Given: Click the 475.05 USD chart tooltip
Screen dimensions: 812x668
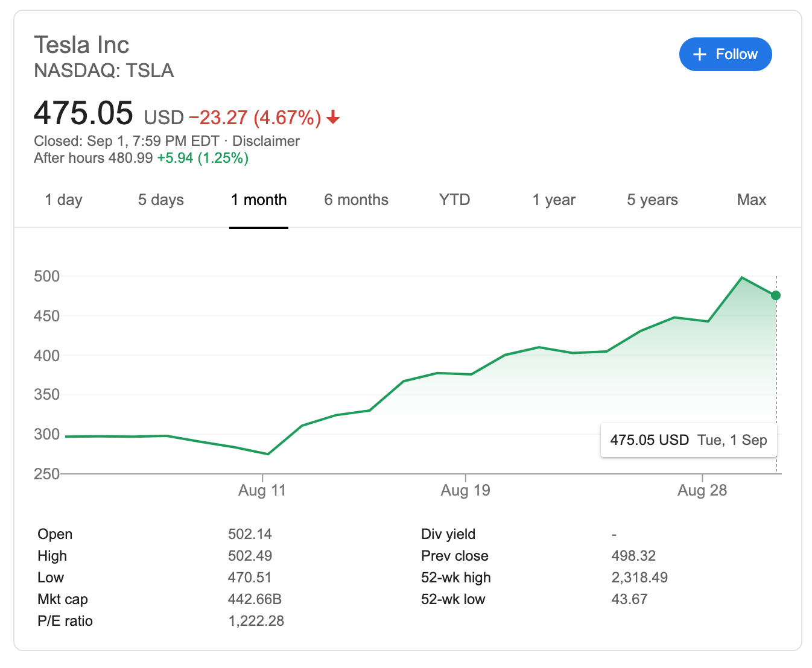Looking at the screenshot, I should (x=688, y=440).
